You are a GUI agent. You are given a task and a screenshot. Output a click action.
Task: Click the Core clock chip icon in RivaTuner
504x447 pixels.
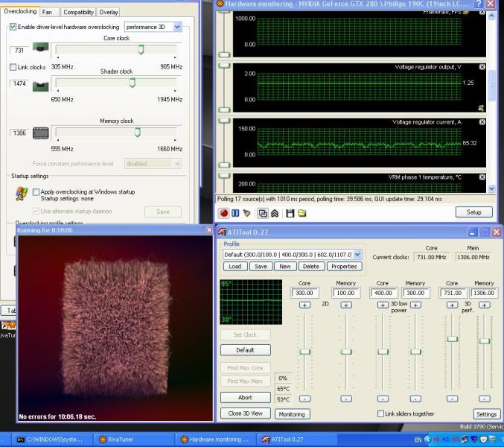40,48
